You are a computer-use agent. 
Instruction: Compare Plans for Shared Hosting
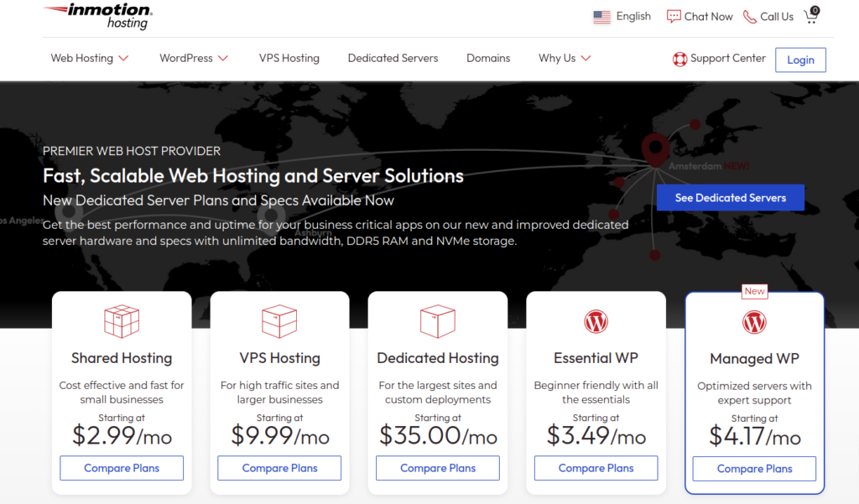(122, 468)
